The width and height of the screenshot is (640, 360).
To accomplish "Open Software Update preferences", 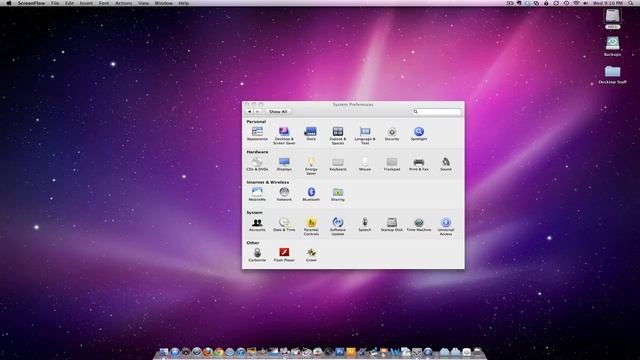I will (x=338, y=226).
